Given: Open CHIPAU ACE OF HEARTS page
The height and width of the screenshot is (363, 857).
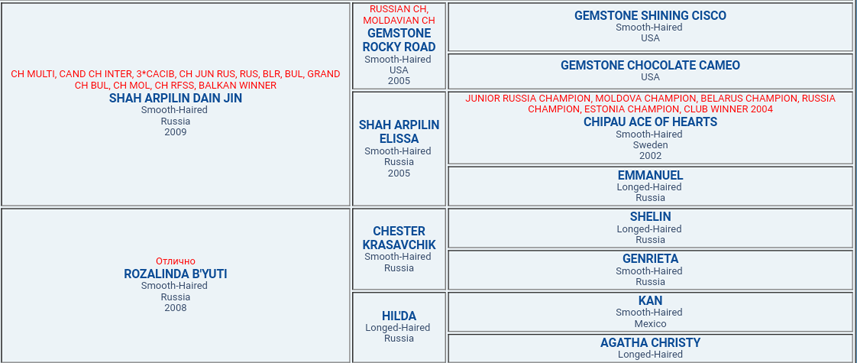Looking at the screenshot, I should coord(650,122).
